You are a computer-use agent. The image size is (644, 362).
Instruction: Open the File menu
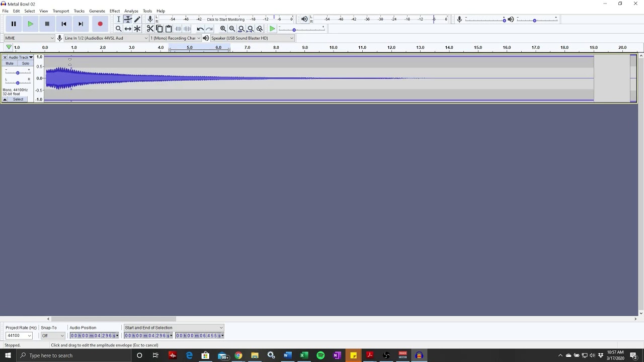click(5, 11)
